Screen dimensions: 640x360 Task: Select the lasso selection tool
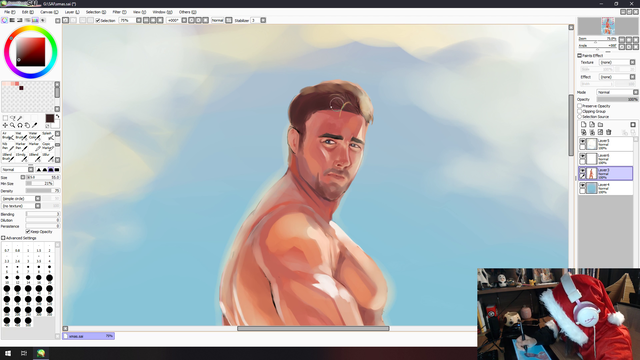click(x=13, y=118)
